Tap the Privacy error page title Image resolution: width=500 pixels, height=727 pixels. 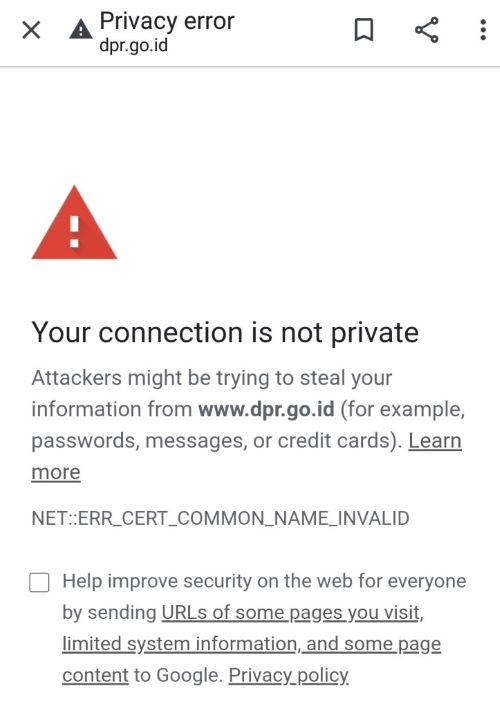pos(167,21)
